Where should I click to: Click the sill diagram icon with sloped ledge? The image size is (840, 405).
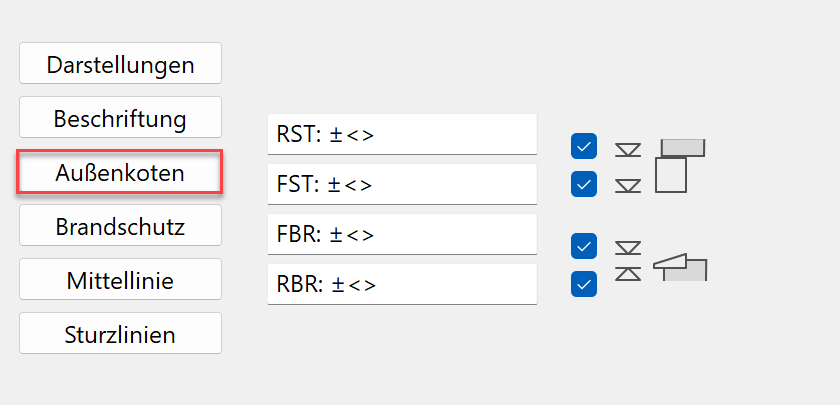(x=680, y=267)
